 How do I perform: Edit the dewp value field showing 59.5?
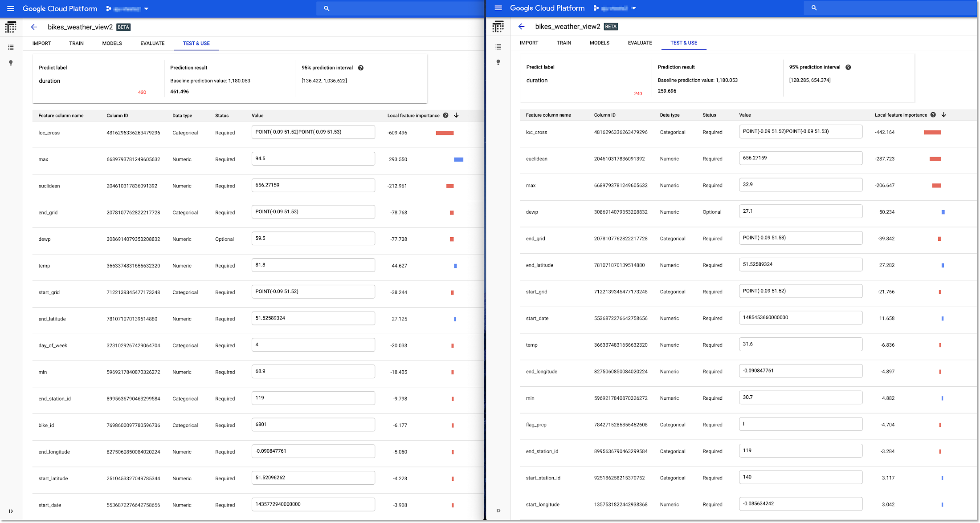pyautogui.click(x=313, y=239)
